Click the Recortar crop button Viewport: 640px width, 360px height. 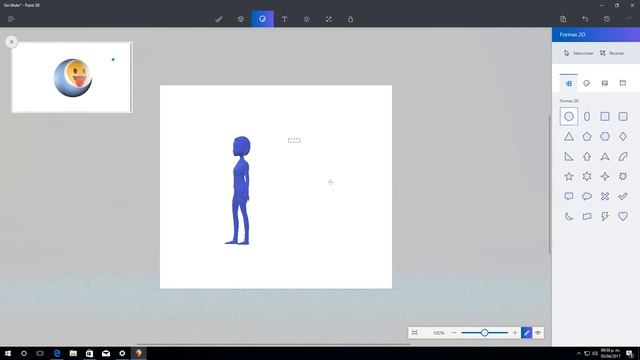612,53
